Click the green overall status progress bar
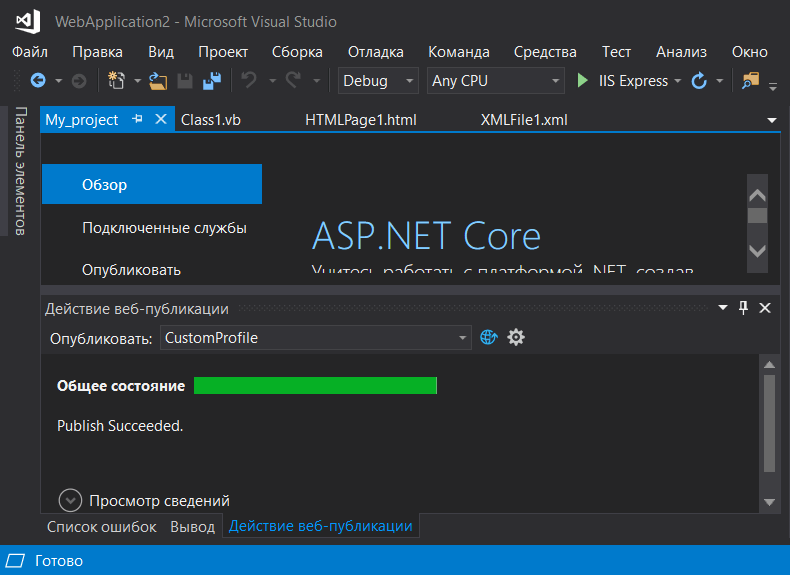Viewport: 790px width, 575px height. pyautogui.click(x=315, y=386)
